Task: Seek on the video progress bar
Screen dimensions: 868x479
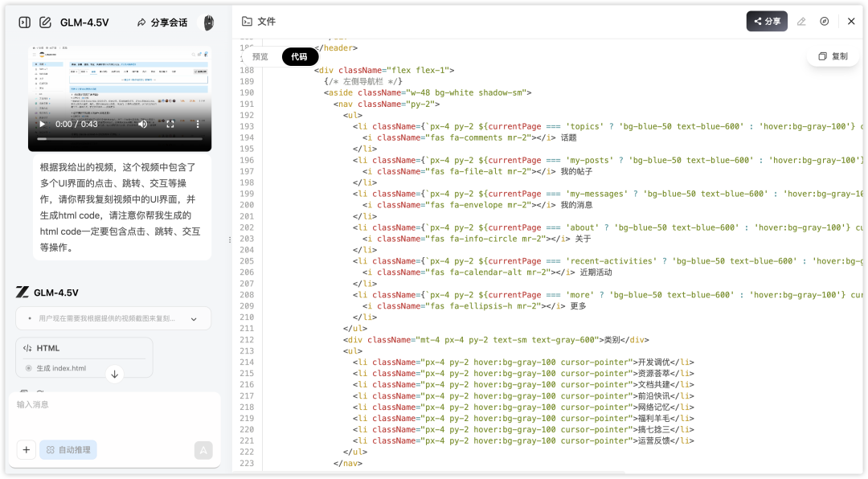Action: click(119, 140)
